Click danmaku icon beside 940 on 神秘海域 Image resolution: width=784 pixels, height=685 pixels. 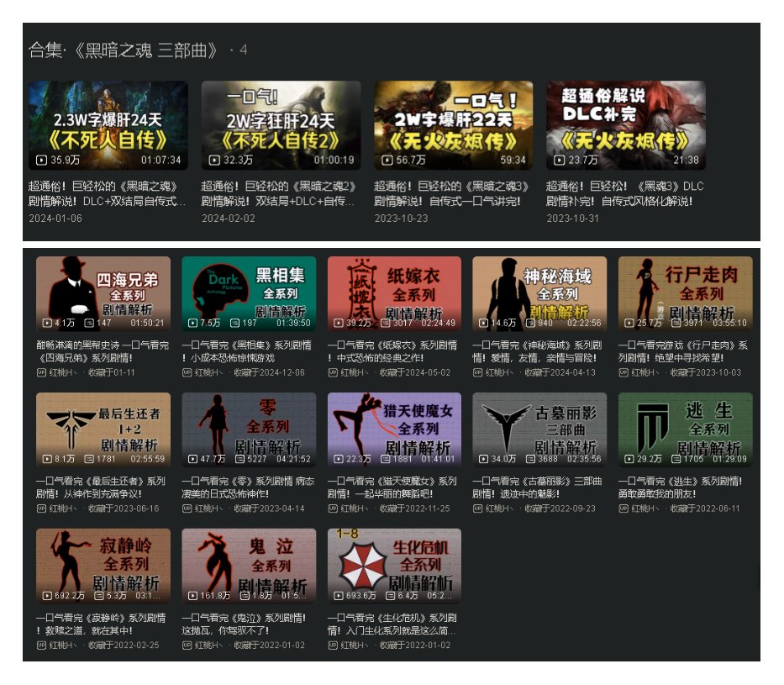pyautogui.click(x=530, y=323)
